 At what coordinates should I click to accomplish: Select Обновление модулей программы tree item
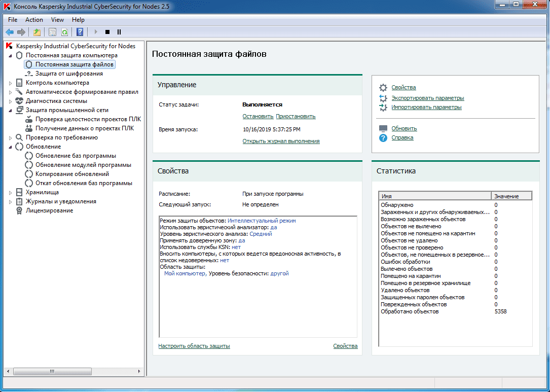83,165
